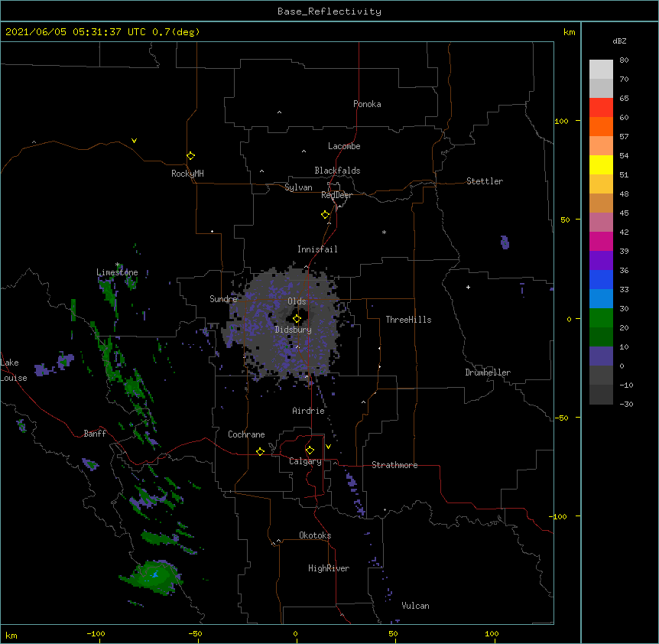Click the white asterisk marker above Limestone label
659x644 pixels.
point(118,265)
